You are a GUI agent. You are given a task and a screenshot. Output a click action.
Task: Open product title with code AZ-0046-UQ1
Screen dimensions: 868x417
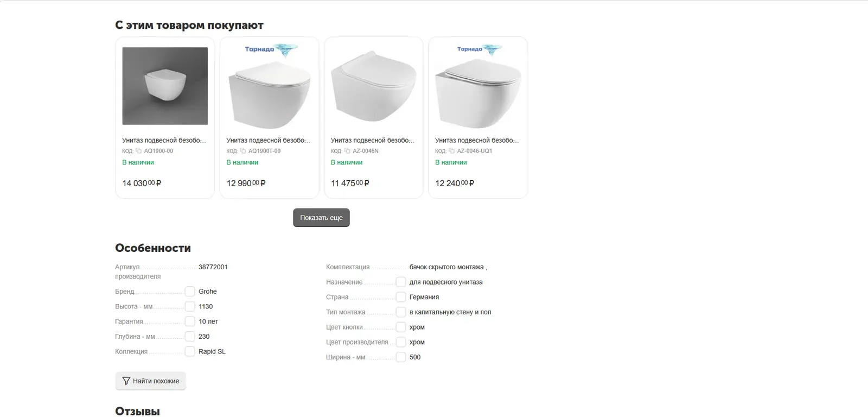(477, 141)
